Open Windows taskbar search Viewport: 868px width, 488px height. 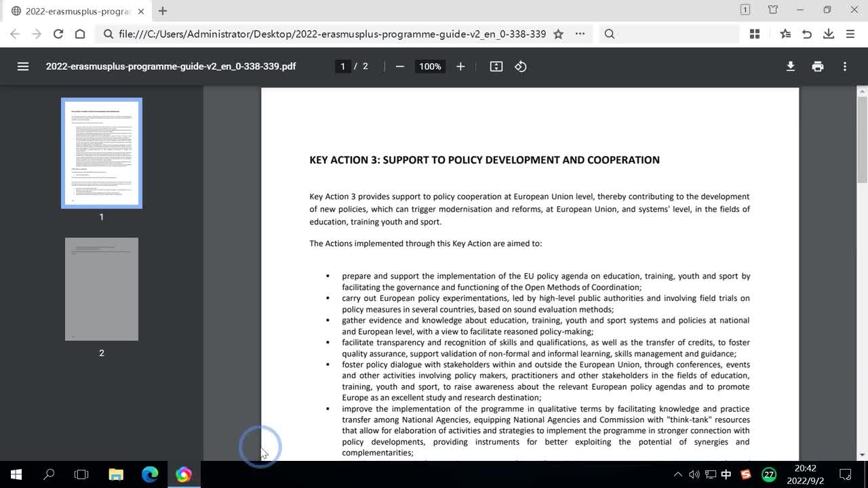click(49, 474)
